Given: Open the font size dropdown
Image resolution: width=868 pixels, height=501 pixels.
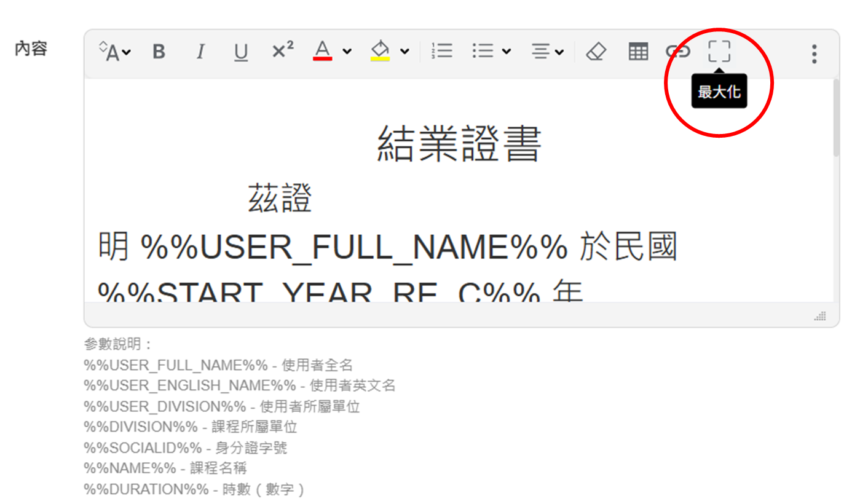Looking at the screenshot, I should (x=115, y=52).
